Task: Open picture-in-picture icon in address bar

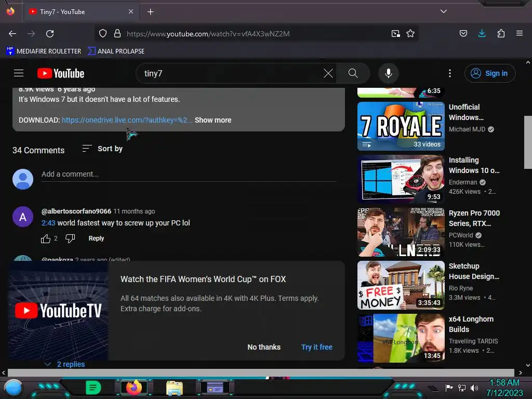Action: click(x=395, y=34)
